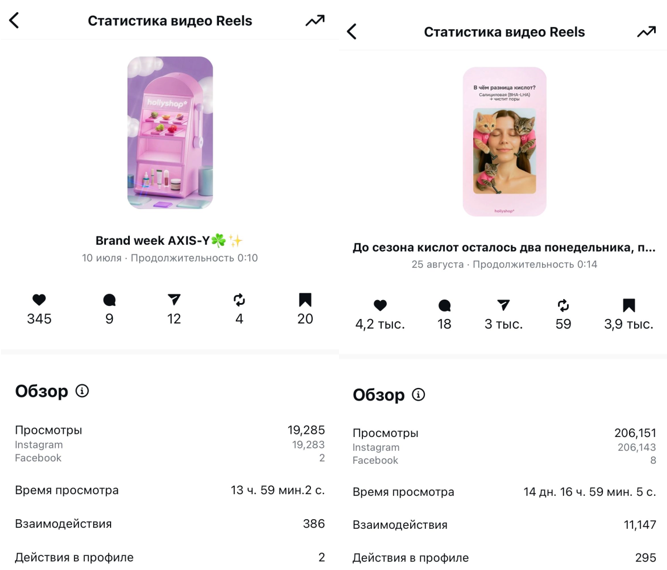Open the acids reel thumbnail with cats

click(504, 141)
